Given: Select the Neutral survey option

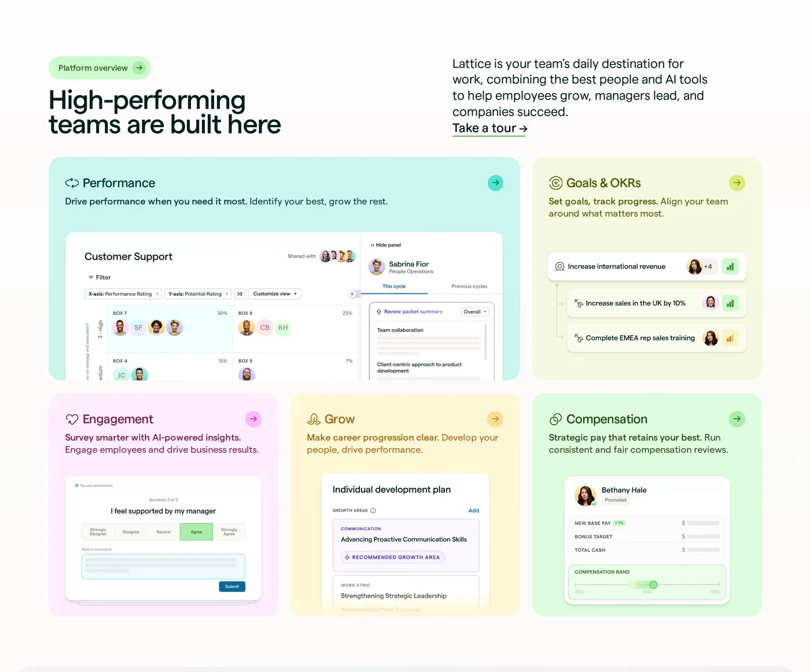Looking at the screenshot, I should tap(164, 532).
